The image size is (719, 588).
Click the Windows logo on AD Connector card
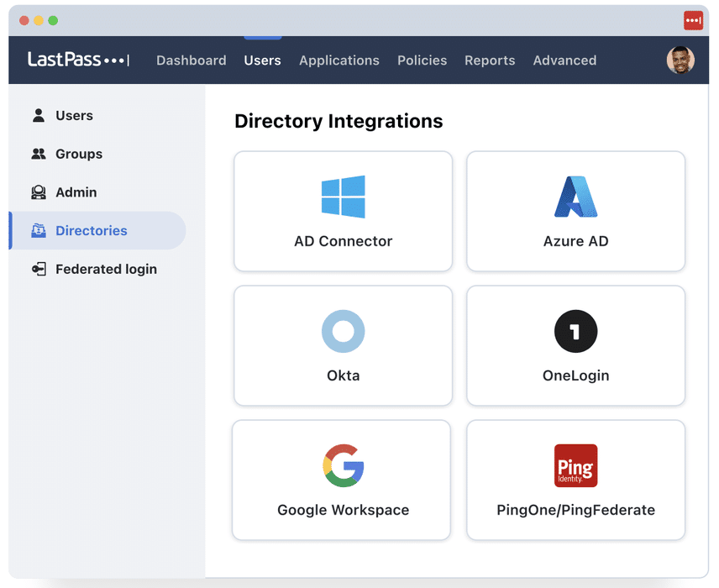pos(343,195)
